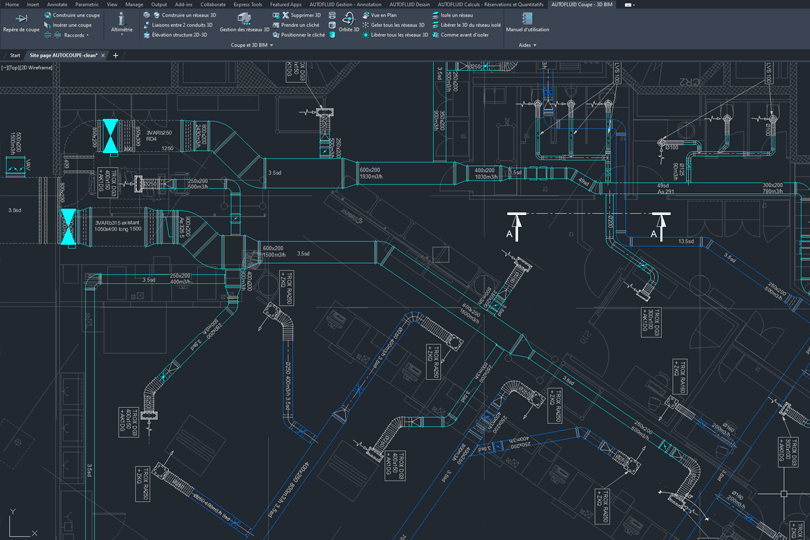Click the Repère de coupe tool icon
The width and height of the screenshot is (810, 540).
pos(20,19)
